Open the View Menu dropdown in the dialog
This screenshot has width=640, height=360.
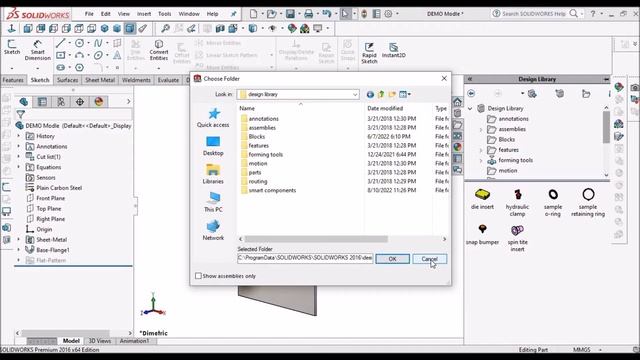point(405,94)
